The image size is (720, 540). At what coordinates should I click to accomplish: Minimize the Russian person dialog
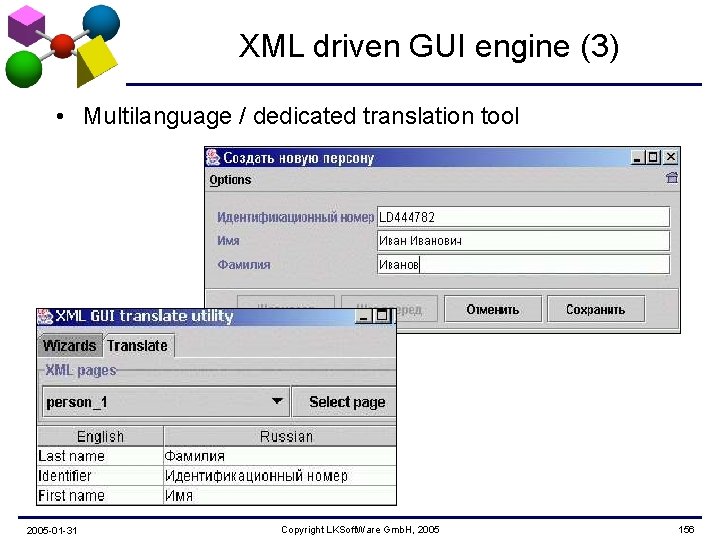click(637, 158)
